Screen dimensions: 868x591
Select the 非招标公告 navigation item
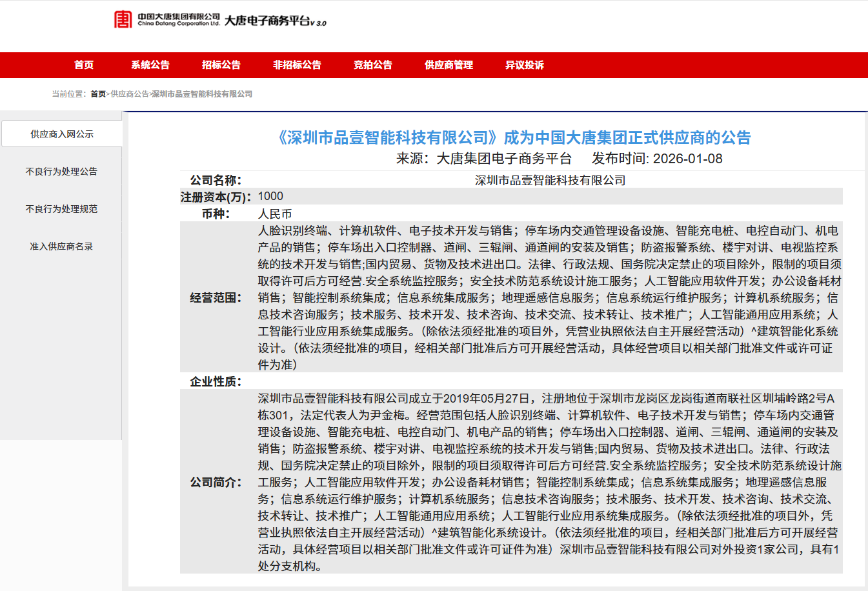pos(297,65)
